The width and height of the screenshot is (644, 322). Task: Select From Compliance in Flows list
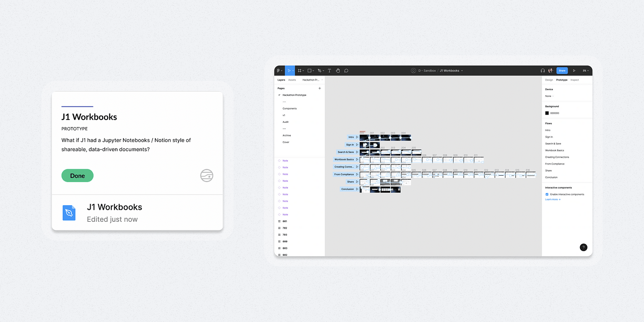[x=555, y=164]
